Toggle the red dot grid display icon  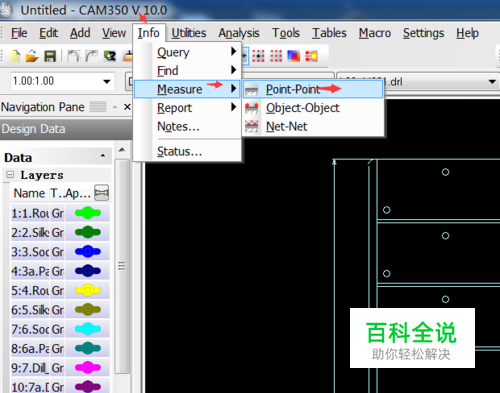point(276,56)
